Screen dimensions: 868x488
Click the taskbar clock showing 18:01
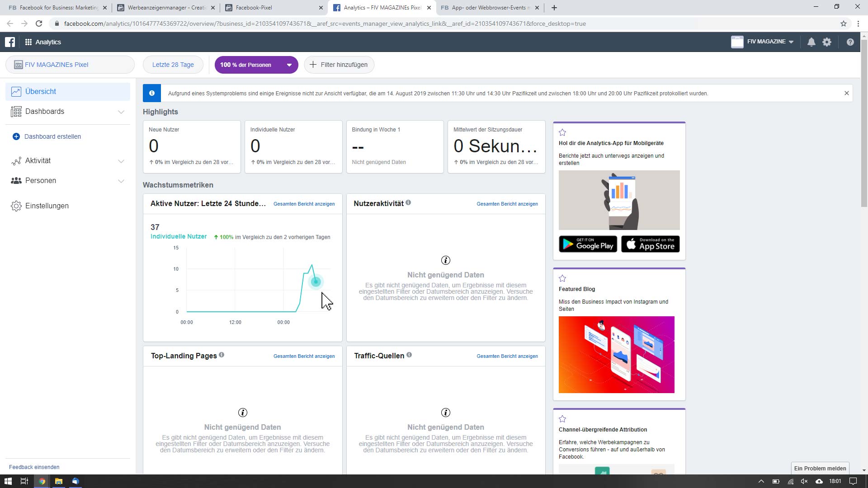(835, 481)
